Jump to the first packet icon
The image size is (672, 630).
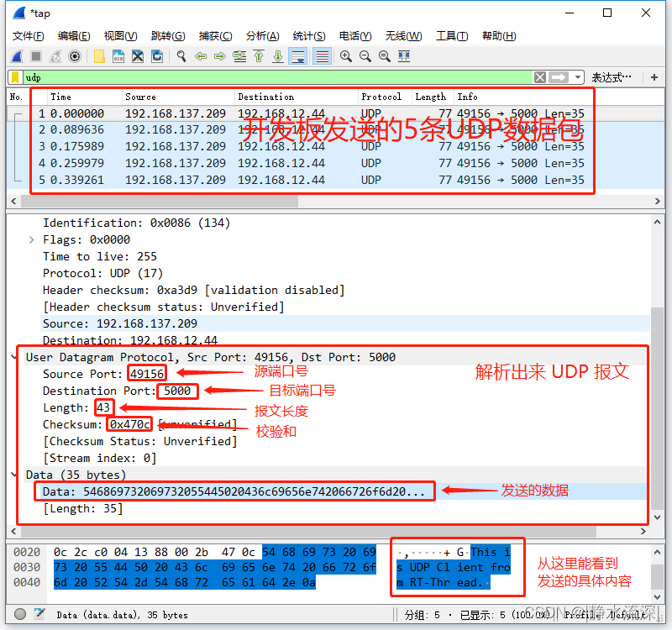[259, 56]
